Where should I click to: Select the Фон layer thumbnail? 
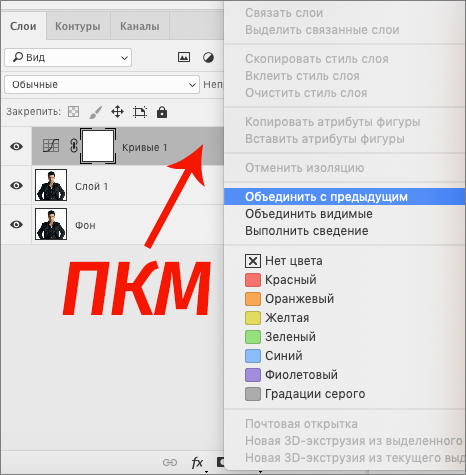pyautogui.click(x=51, y=224)
